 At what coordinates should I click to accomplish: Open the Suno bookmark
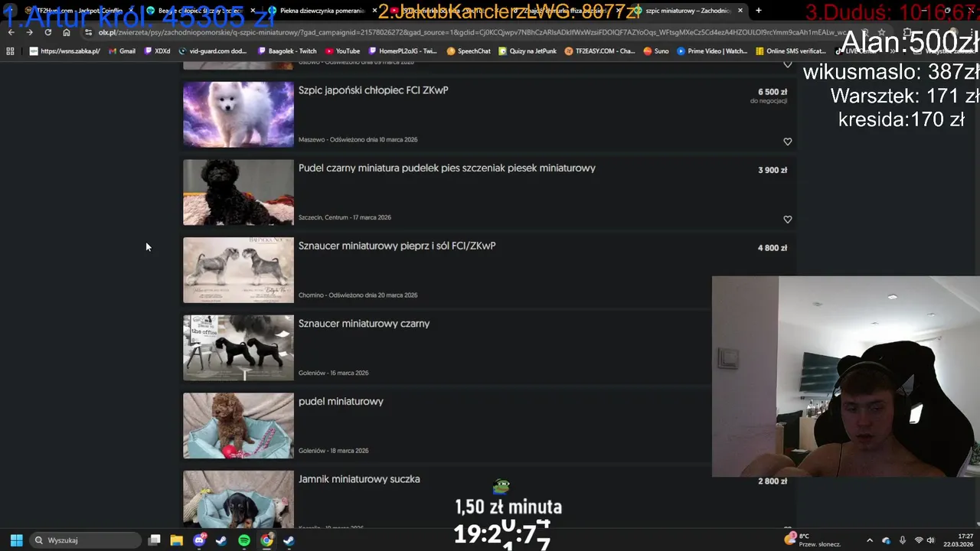pos(655,51)
